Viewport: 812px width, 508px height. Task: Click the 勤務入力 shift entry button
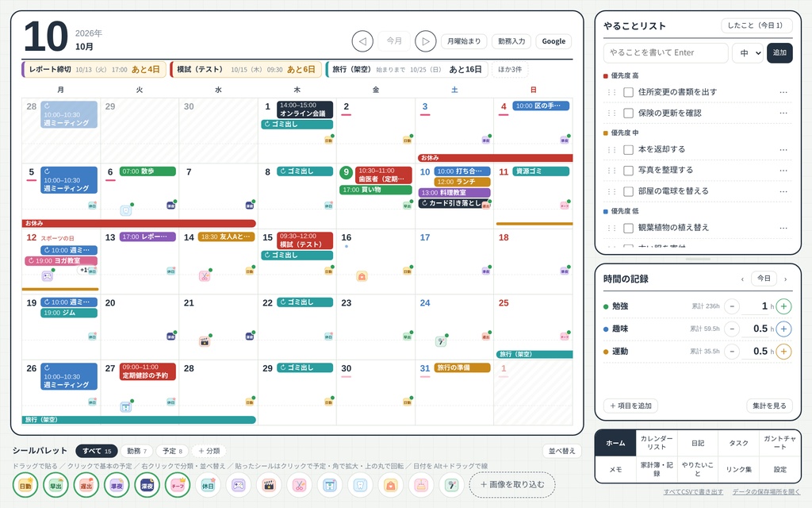(x=511, y=41)
